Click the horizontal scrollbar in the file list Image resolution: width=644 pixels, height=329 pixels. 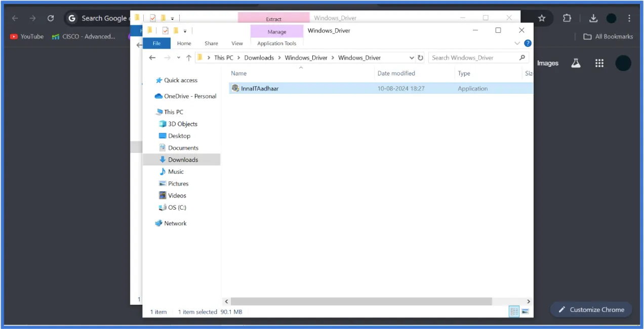(362, 301)
